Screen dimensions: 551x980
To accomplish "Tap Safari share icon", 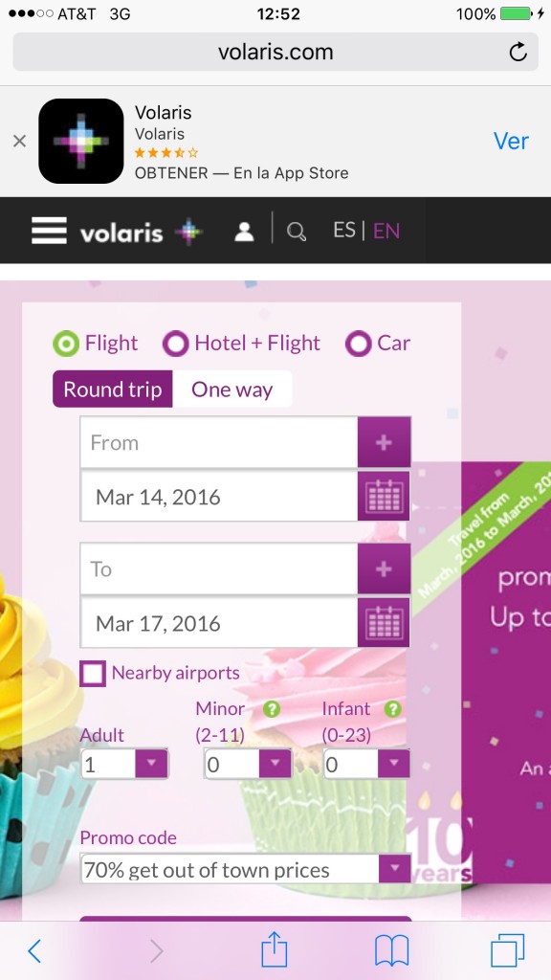I will (x=275, y=949).
